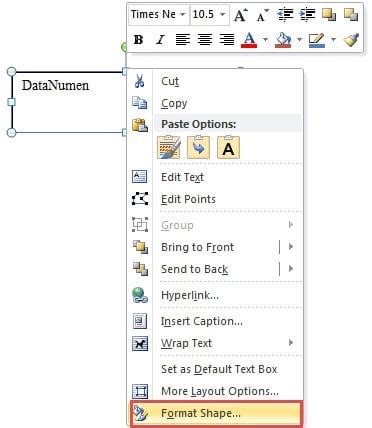Click the Edit Text icon

[x=140, y=177]
